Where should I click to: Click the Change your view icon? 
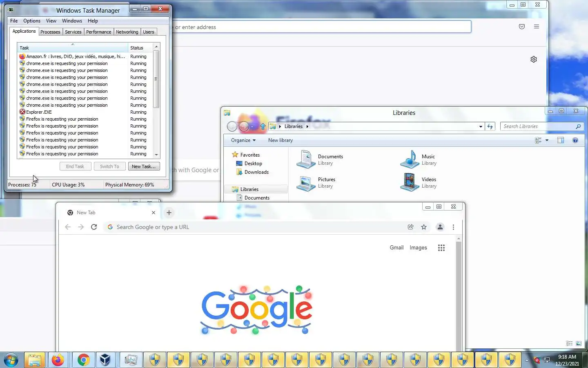click(x=538, y=140)
